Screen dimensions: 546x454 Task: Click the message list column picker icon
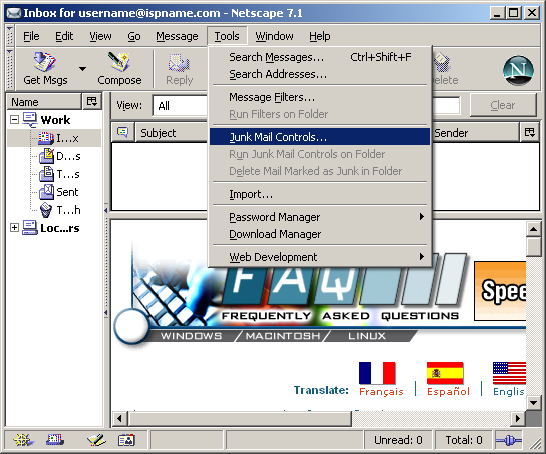(x=530, y=132)
